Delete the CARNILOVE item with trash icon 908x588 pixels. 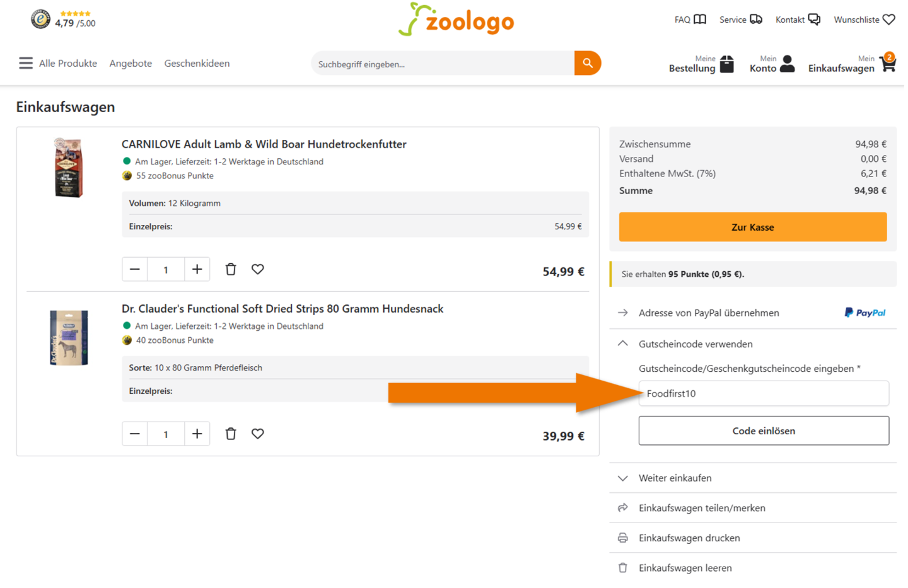click(231, 269)
